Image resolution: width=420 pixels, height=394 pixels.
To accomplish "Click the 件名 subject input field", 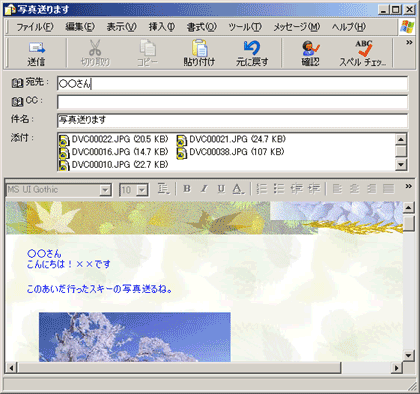I will tap(232, 120).
